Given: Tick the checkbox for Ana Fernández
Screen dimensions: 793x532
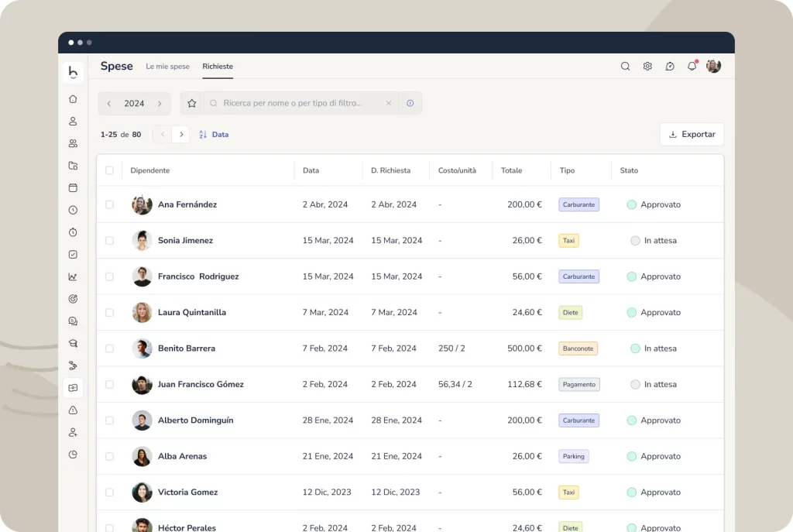Looking at the screenshot, I should (x=109, y=204).
